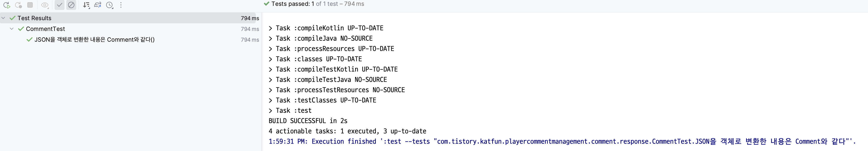Open the sort tests dropdown
This screenshot has height=151, width=868.
tap(86, 5)
